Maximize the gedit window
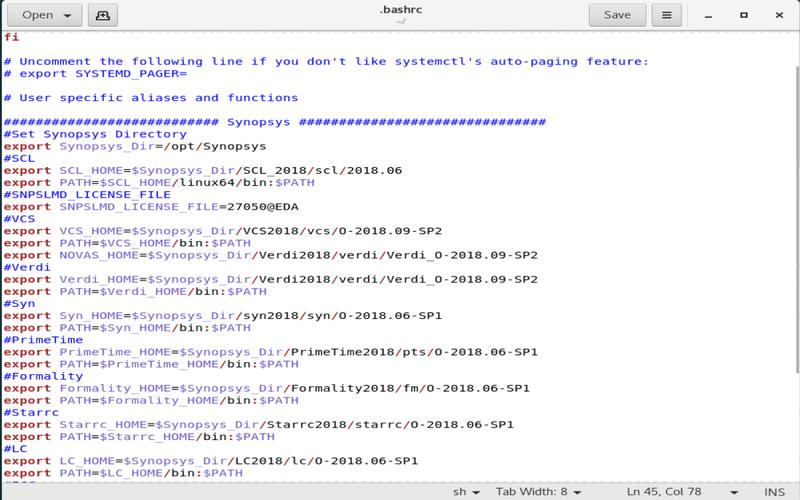This screenshot has width=800, height=500. pos(744,15)
